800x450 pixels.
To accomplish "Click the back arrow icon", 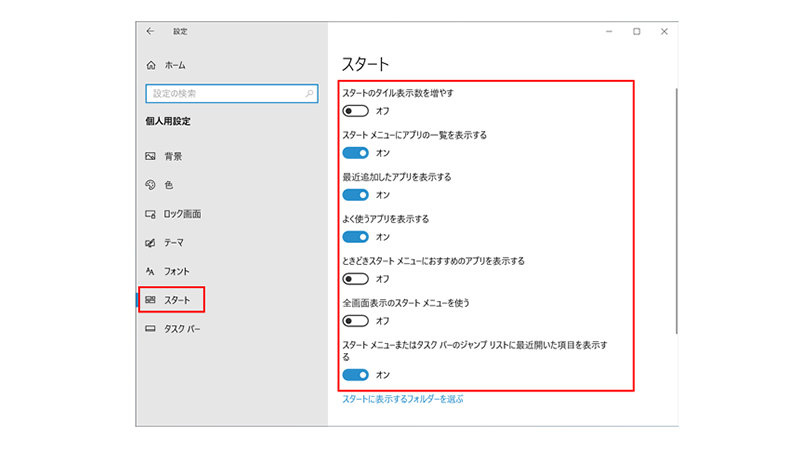I will [x=150, y=31].
